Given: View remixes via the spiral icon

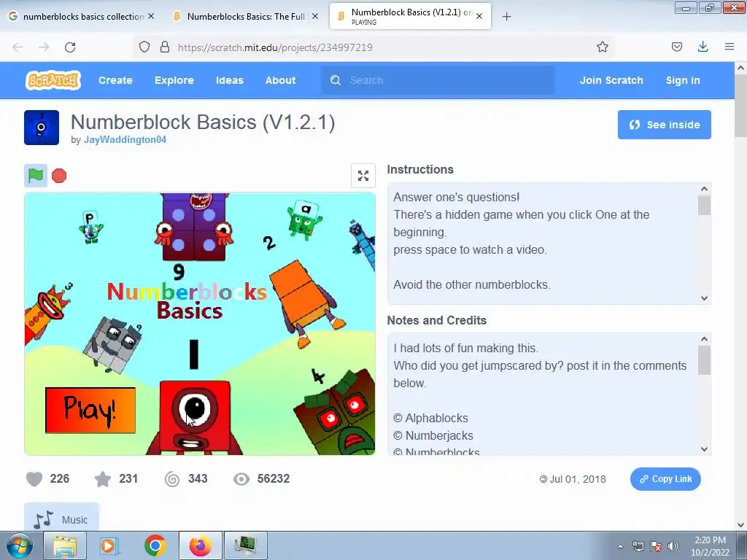Looking at the screenshot, I should click(x=172, y=479).
